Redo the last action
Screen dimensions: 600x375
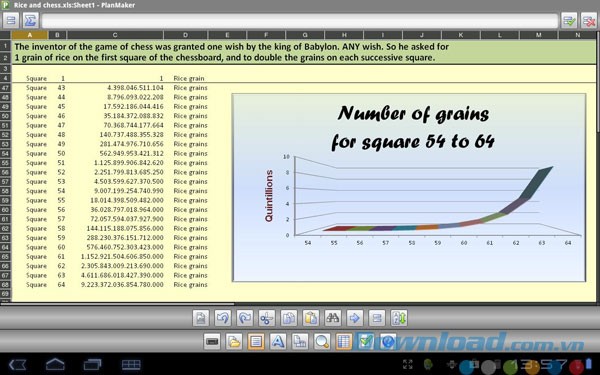245,318
